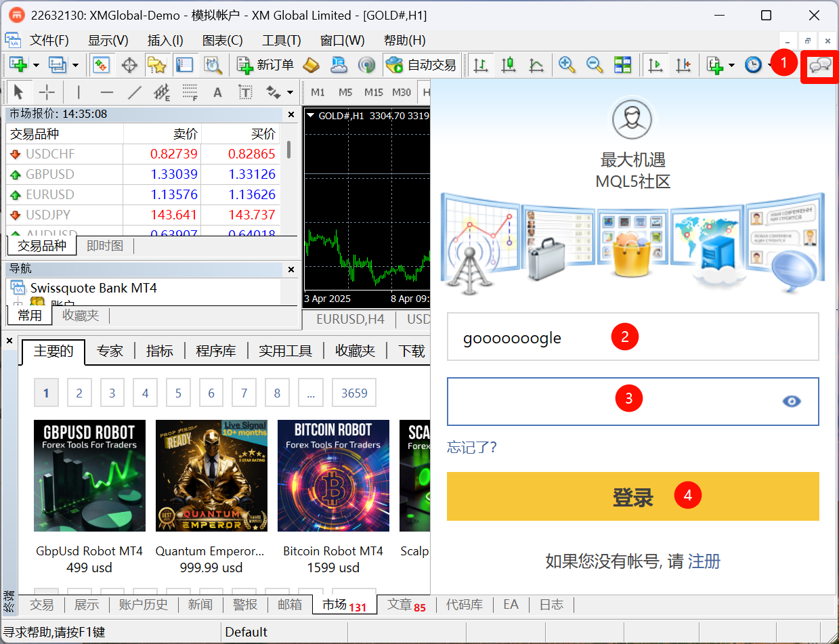Screen dimensions: 839x644
Task: Open the New Chart dropdown arrow
Action: [36, 66]
